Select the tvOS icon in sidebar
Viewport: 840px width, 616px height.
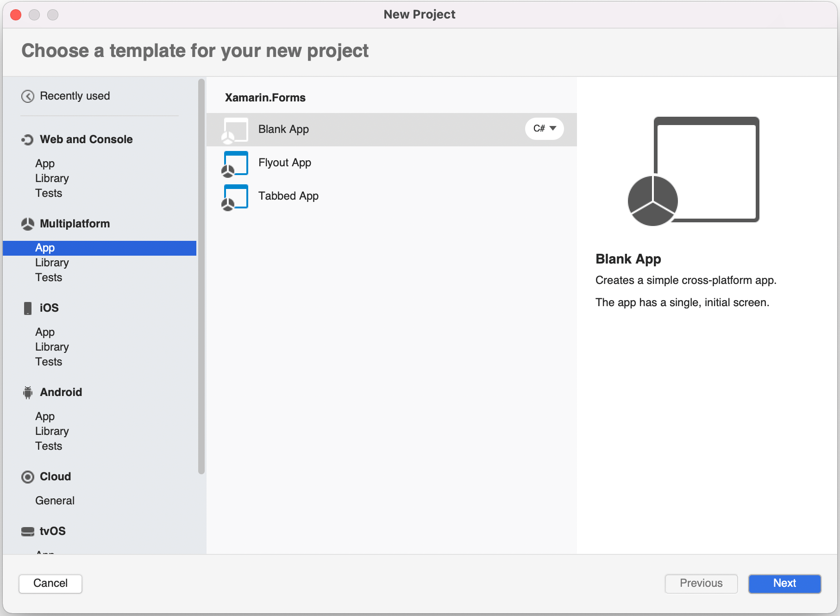[28, 531]
